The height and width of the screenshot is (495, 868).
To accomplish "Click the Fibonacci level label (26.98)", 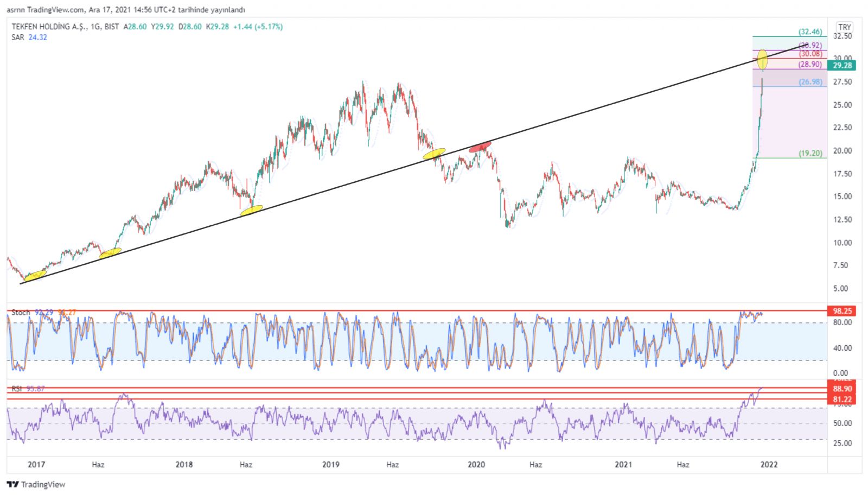I will pyautogui.click(x=810, y=82).
